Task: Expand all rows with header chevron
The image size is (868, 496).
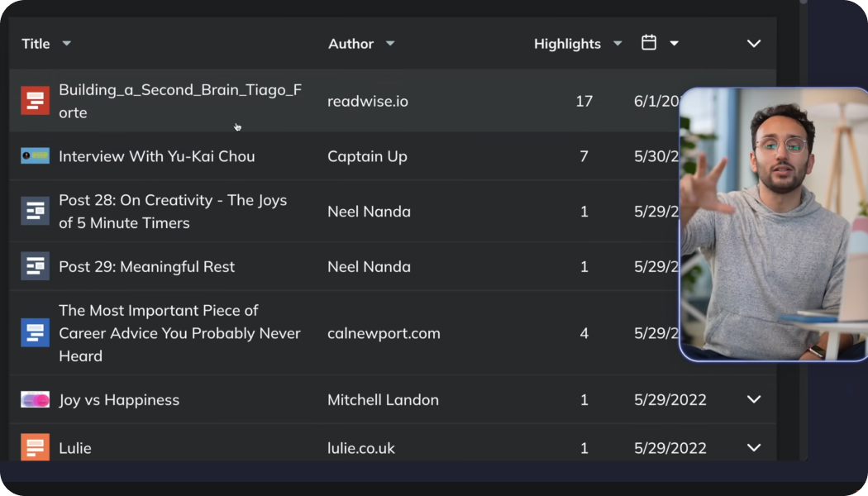Action: click(754, 43)
